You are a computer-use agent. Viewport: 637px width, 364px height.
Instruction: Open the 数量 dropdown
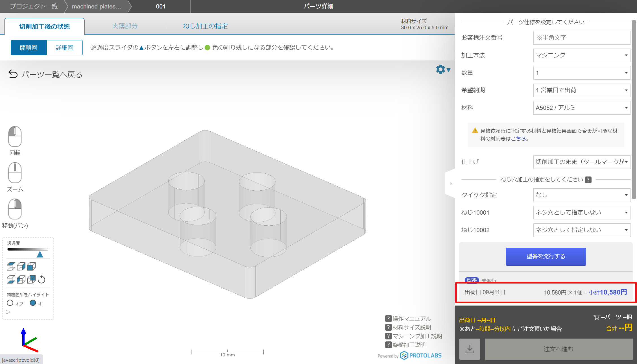click(x=582, y=73)
